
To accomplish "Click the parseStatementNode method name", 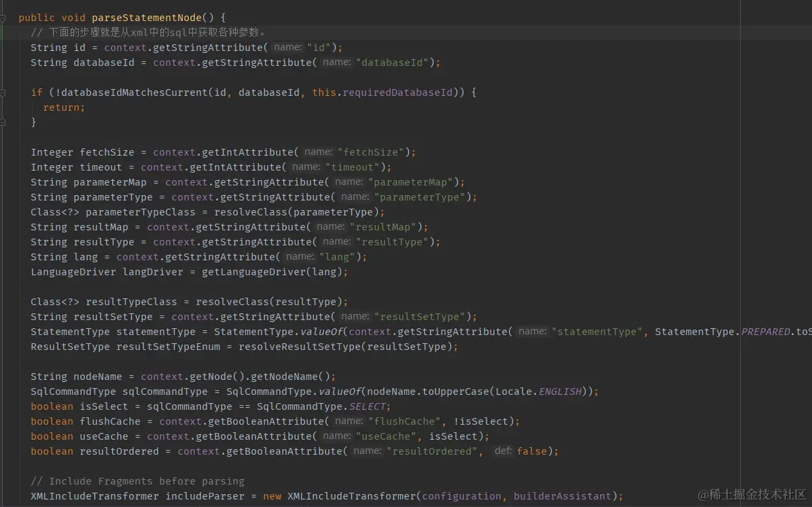I will (x=147, y=18).
